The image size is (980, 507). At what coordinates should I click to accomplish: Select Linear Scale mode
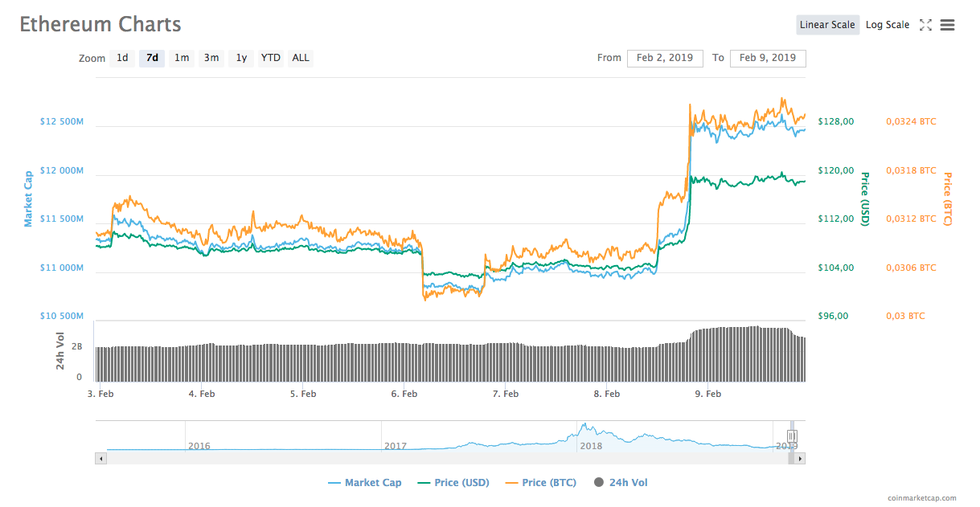pyautogui.click(x=827, y=24)
